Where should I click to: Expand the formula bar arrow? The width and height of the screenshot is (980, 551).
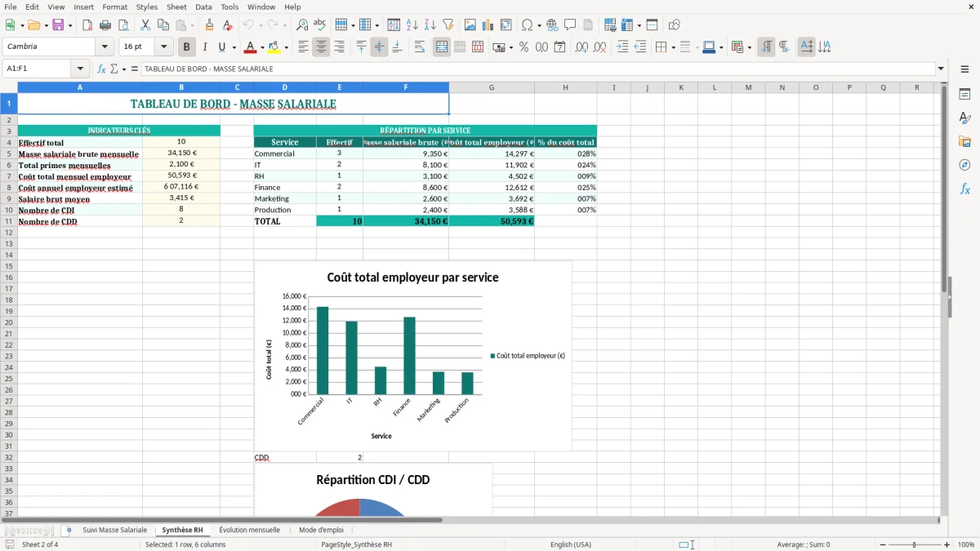(x=941, y=69)
